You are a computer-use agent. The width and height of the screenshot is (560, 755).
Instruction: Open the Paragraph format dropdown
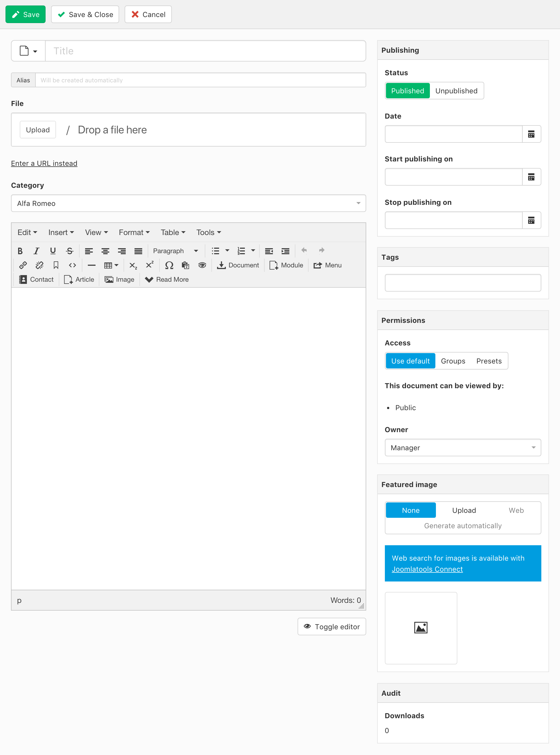[175, 251]
